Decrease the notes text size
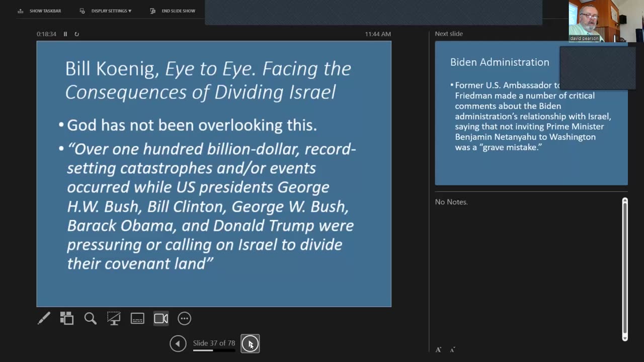Viewport: 644px width, 362px height. coord(452,349)
